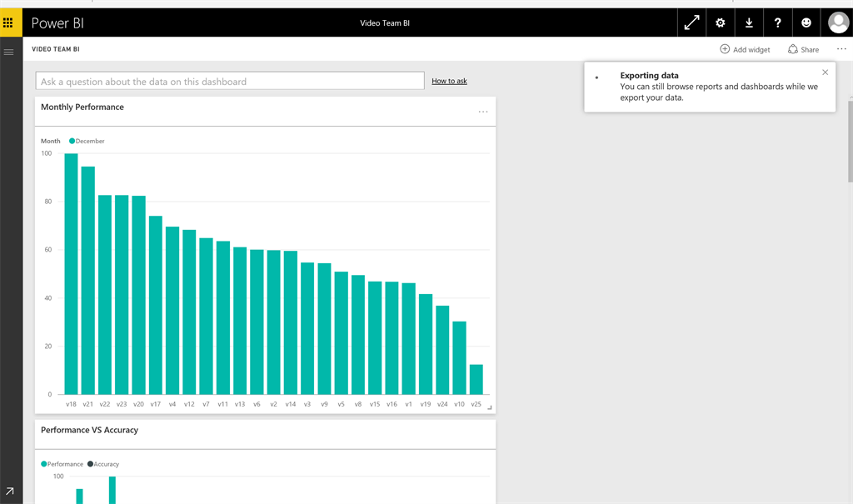Click the arrow icon at bottom left
Viewport: 853px width, 504px height.
9,492
